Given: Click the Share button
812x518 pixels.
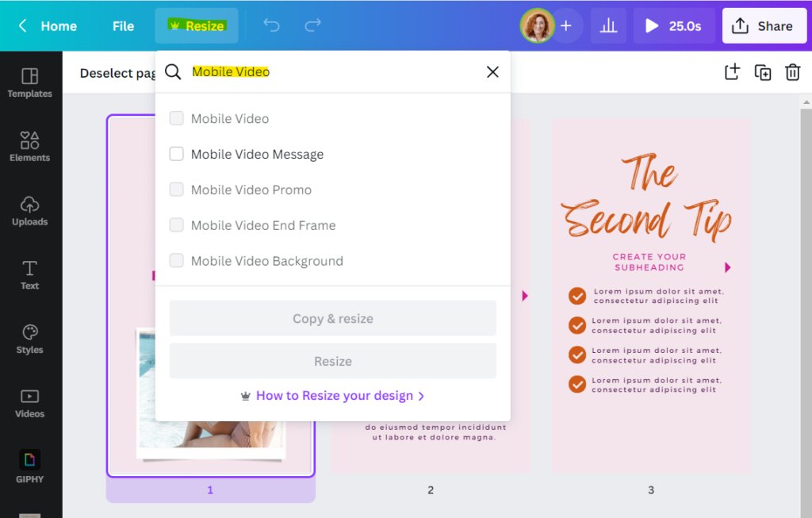Looking at the screenshot, I should [764, 25].
